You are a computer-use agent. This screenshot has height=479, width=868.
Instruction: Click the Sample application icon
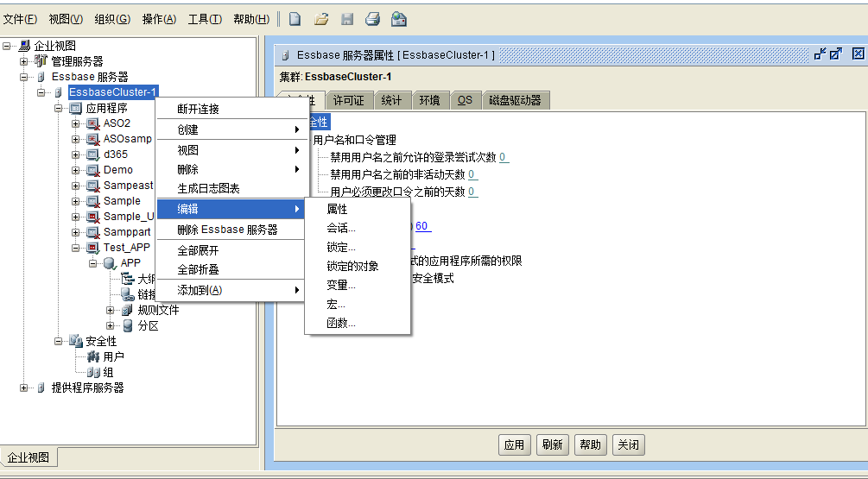coord(93,201)
